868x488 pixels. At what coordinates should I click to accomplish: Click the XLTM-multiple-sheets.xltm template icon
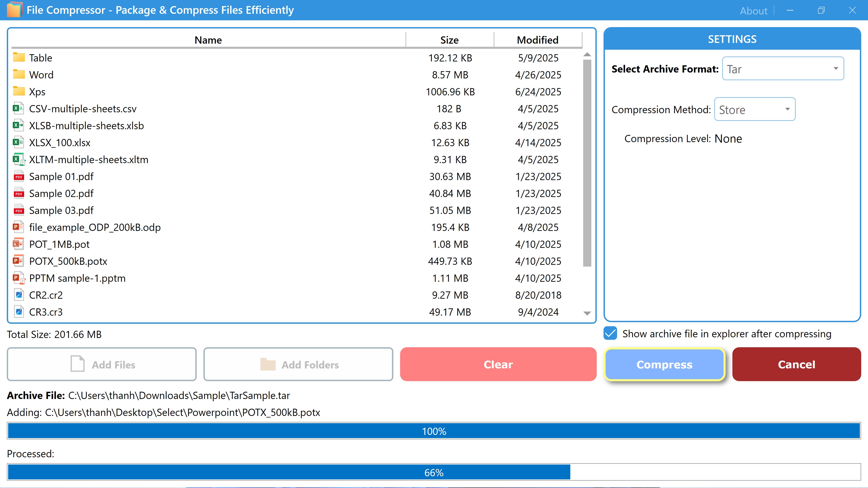click(x=19, y=159)
